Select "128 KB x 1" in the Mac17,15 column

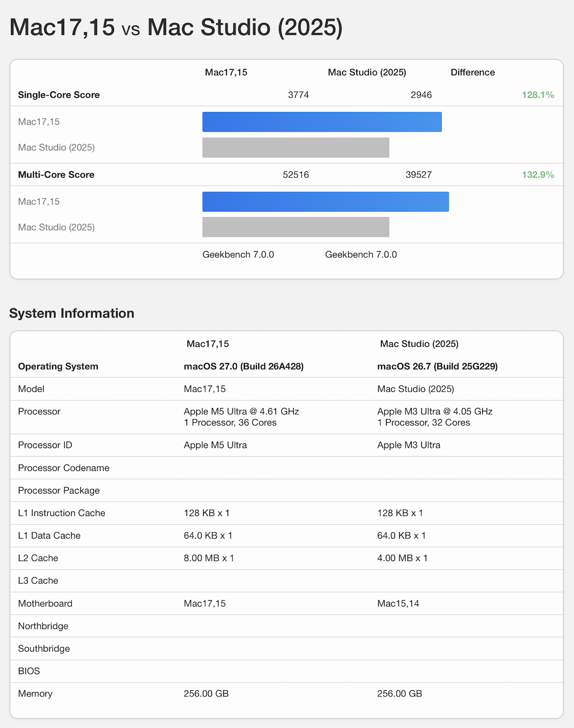(207, 513)
